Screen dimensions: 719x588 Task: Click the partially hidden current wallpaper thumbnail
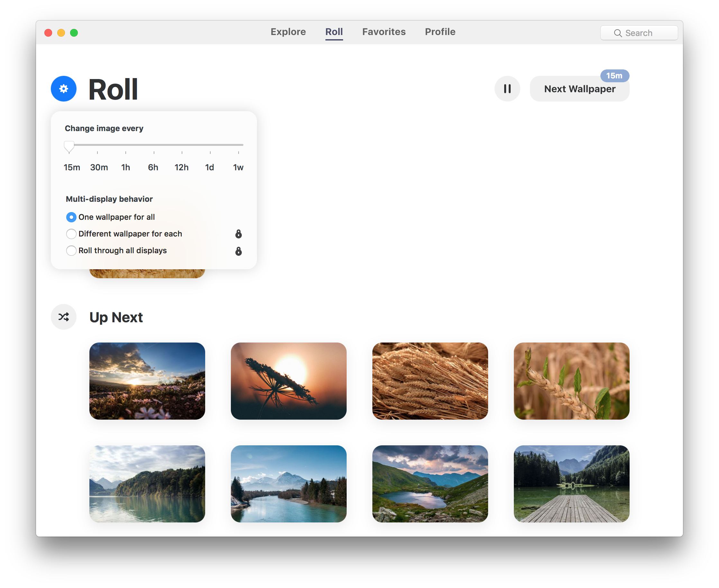[x=147, y=274]
